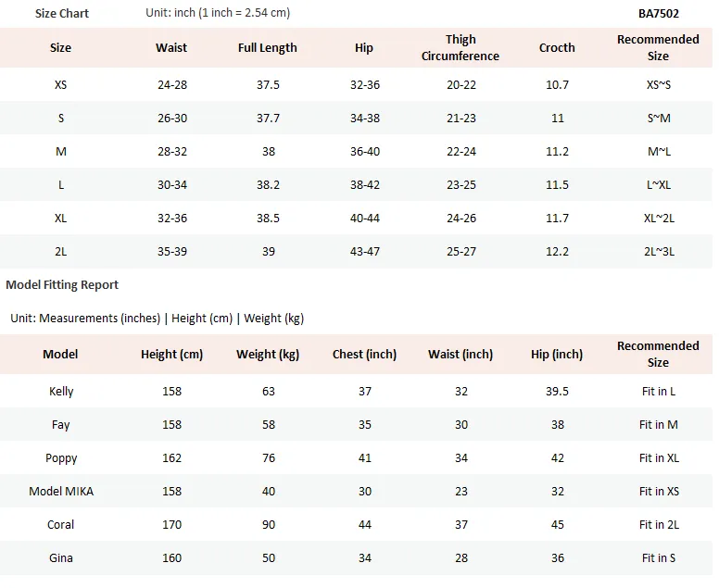The image size is (719, 588).
Task: Click the Model Fitting Report heading
Action: [62, 284]
